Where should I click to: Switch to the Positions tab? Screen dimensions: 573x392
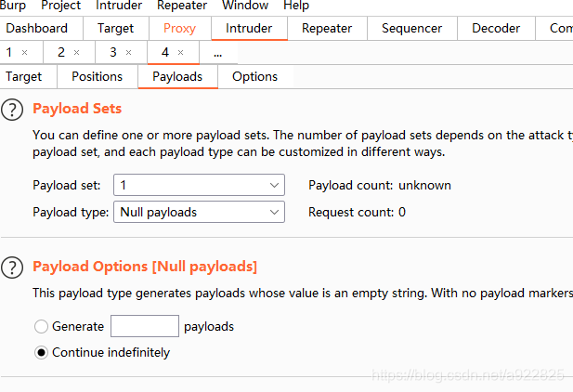pyautogui.click(x=97, y=77)
